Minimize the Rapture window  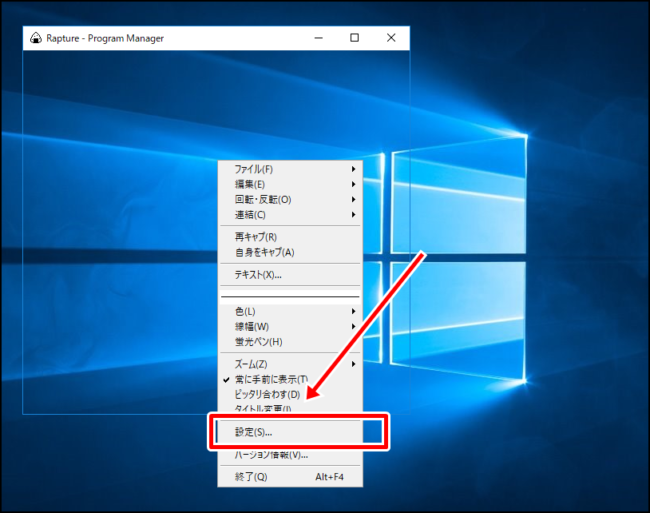click(318, 38)
